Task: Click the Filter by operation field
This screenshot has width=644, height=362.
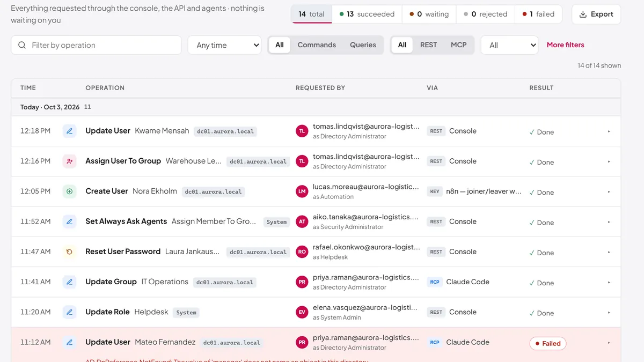Action: [96, 45]
